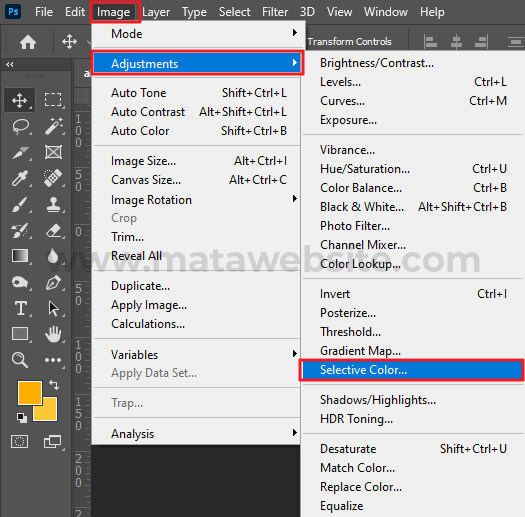This screenshot has width=525, height=517.
Task: Select the History Brush tool
Action: [x=19, y=230]
